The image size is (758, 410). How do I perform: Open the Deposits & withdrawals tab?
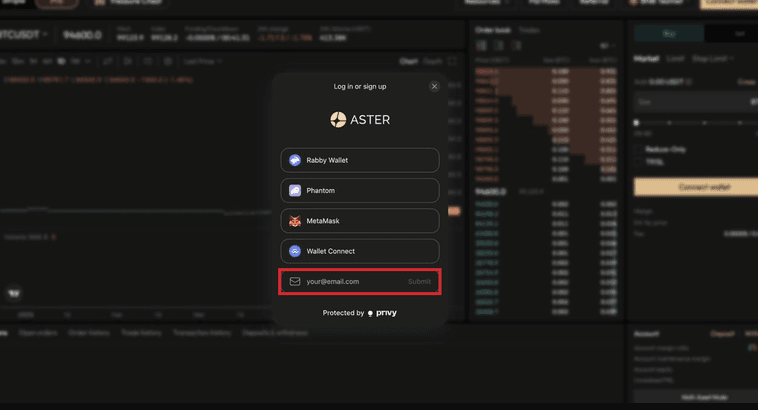pos(275,333)
